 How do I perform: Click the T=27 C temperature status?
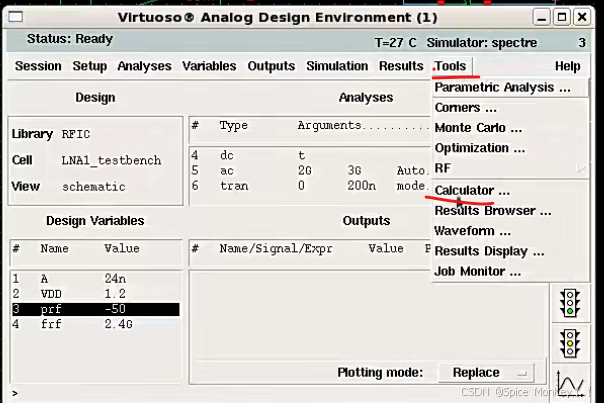click(396, 42)
